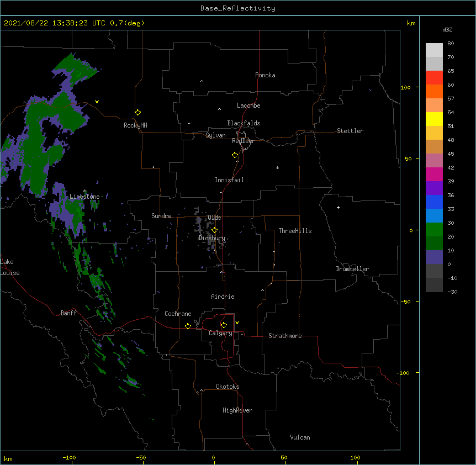
Task: Click the yellow v marker east of Calgary
Action: (x=237, y=323)
